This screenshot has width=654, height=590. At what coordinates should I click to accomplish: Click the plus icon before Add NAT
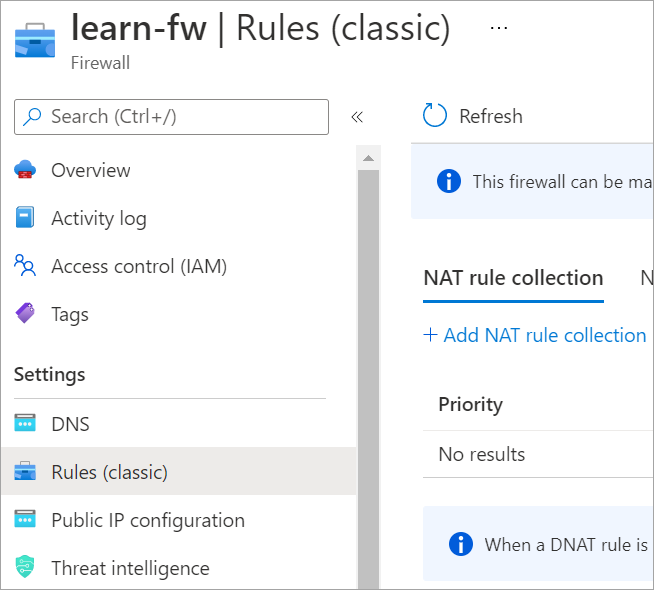pyautogui.click(x=430, y=334)
